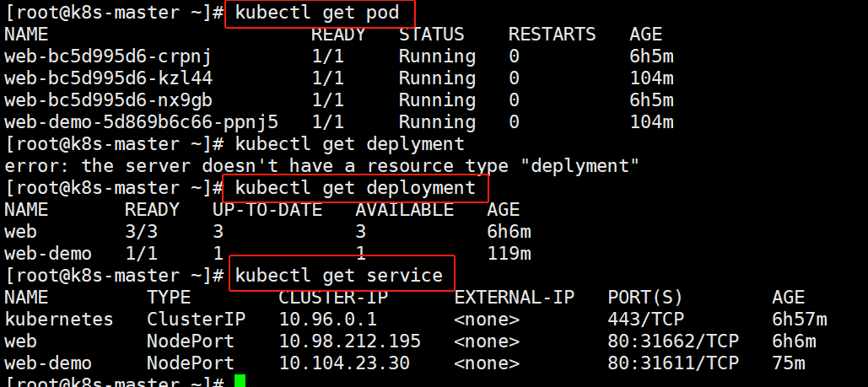Click the 119m age of web-demo deployment

coord(509,254)
